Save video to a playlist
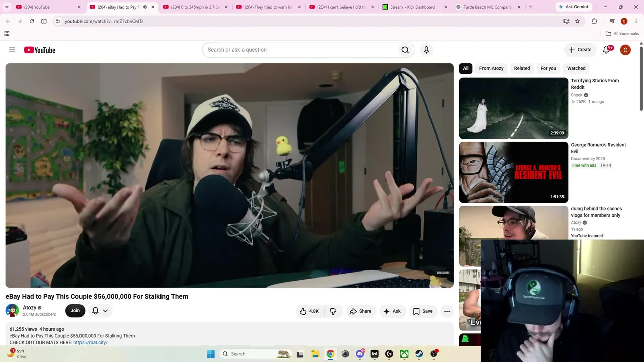The height and width of the screenshot is (362, 644). tap(423, 311)
